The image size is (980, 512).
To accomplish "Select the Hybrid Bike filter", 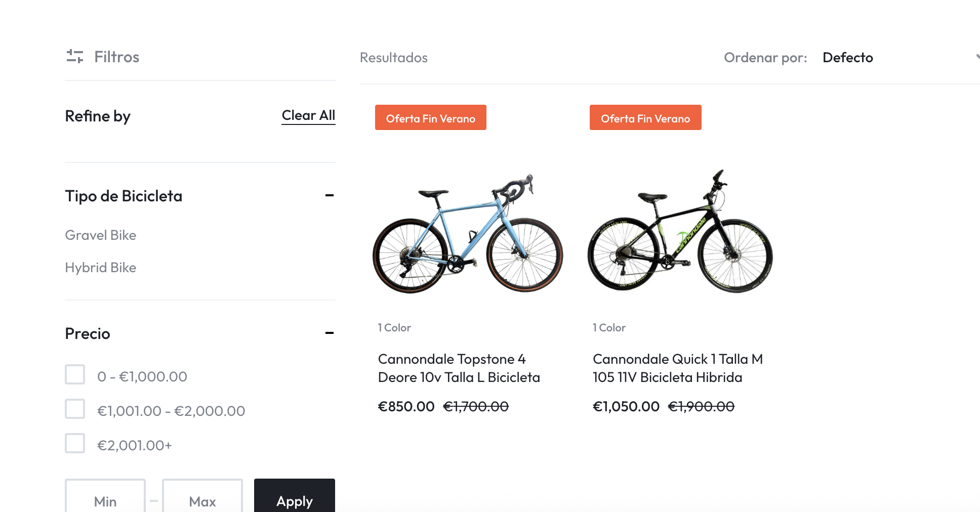I will pos(101,268).
